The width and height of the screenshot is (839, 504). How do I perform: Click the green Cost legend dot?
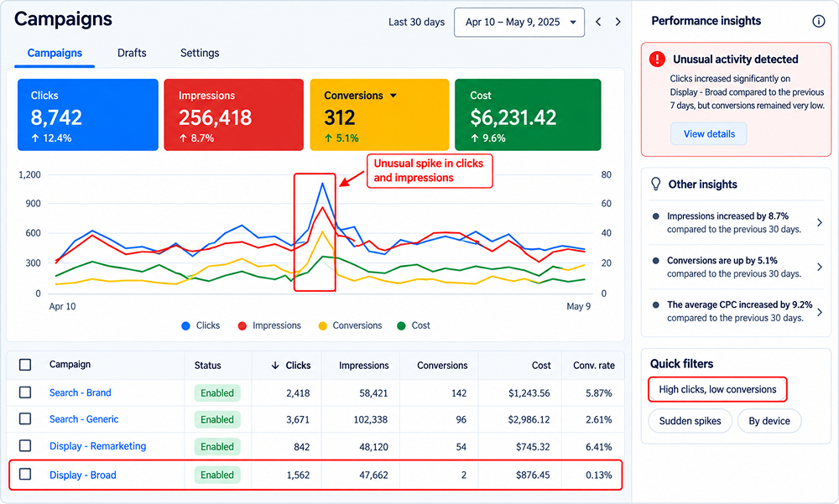401,326
